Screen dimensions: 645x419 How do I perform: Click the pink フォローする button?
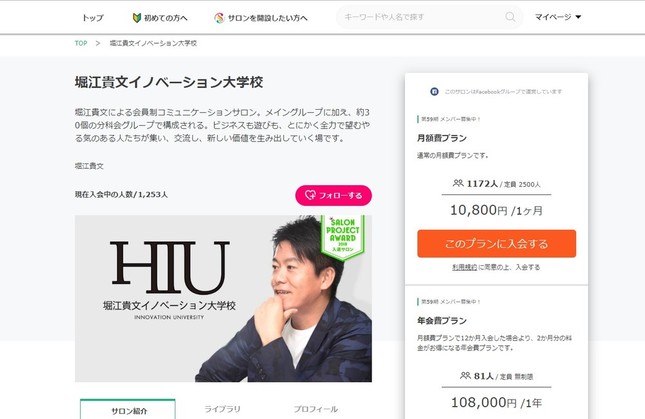click(x=334, y=195)
